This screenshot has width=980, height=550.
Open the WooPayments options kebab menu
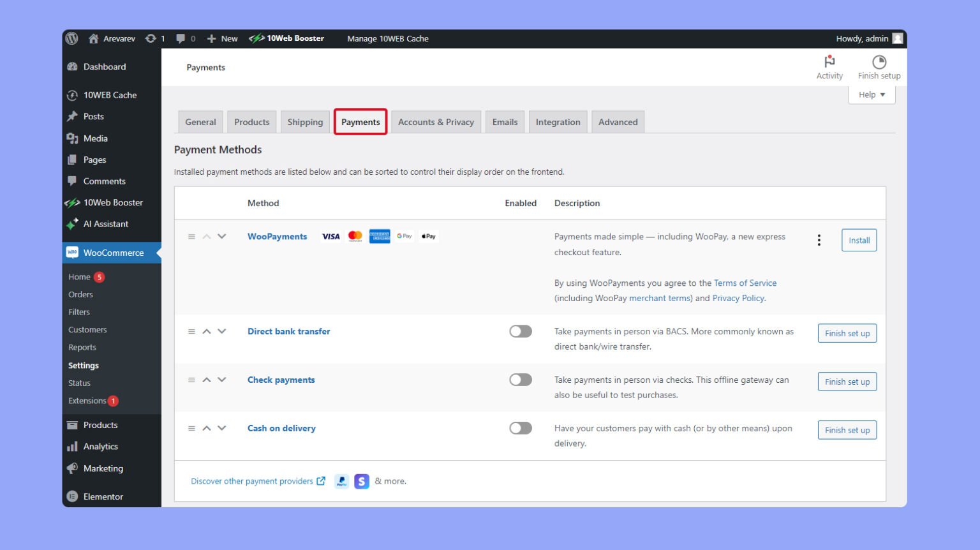pyautogui.click(x=819, y=239)
